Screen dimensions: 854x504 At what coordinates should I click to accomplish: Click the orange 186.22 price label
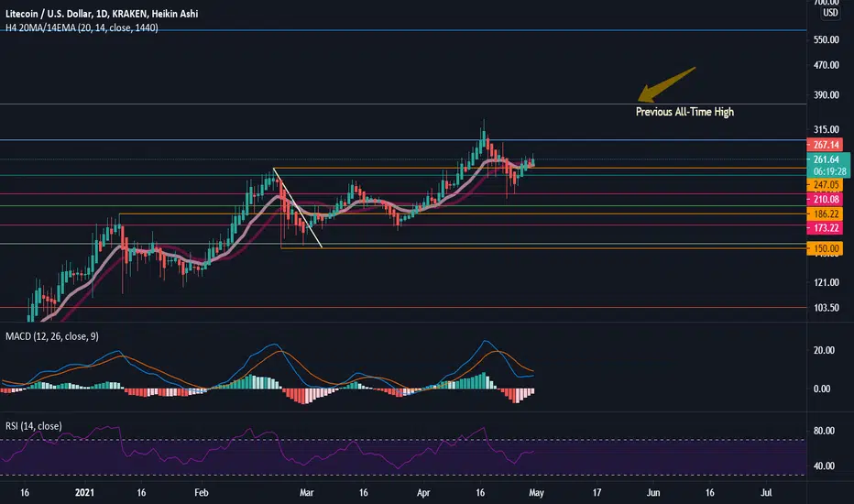[825, 214]
